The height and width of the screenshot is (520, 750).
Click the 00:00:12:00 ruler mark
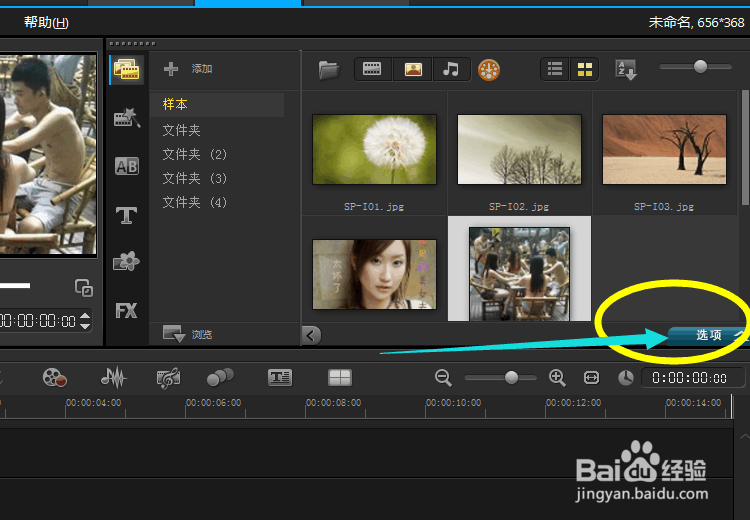[574, 403]
